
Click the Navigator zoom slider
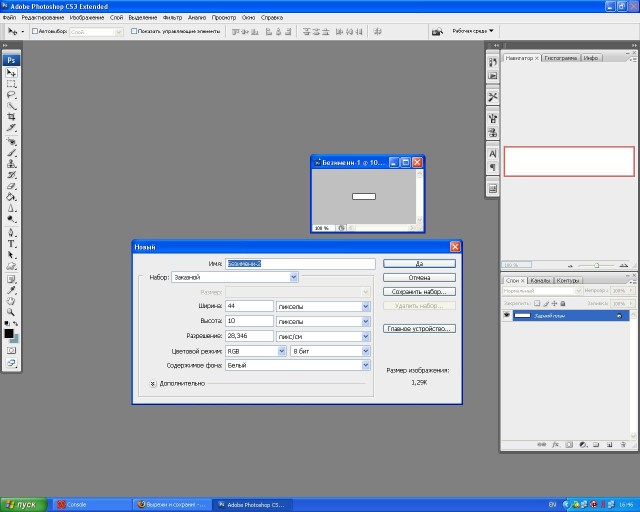tap(597, 266)
